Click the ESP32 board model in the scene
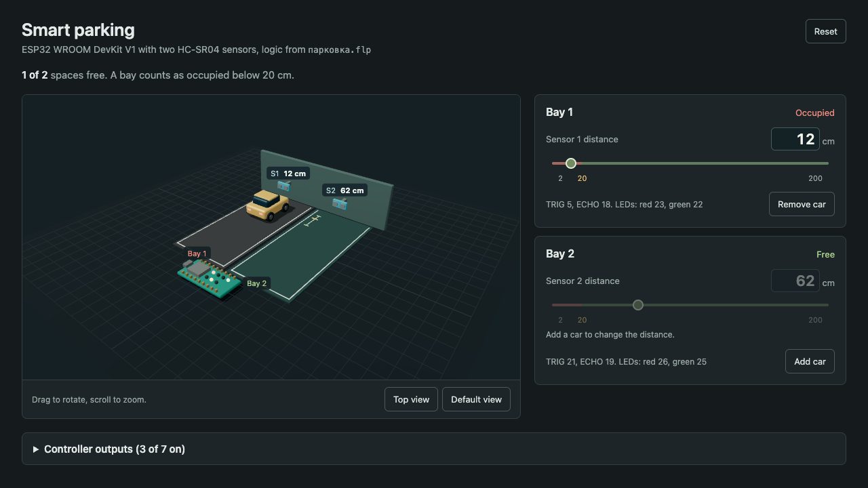This screenshot has height=488, width=868. click(x=209, y=278)
